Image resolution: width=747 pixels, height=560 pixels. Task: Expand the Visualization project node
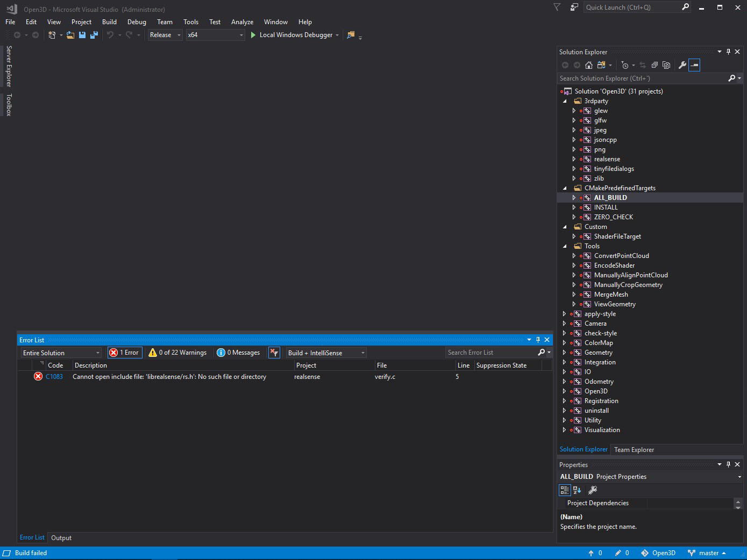[564, 430]
